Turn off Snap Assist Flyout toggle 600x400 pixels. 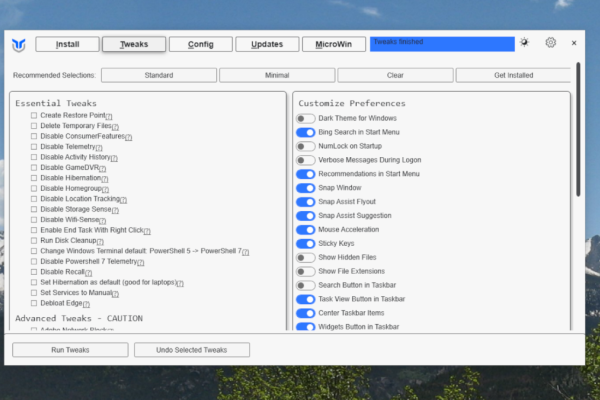(305, 202)
